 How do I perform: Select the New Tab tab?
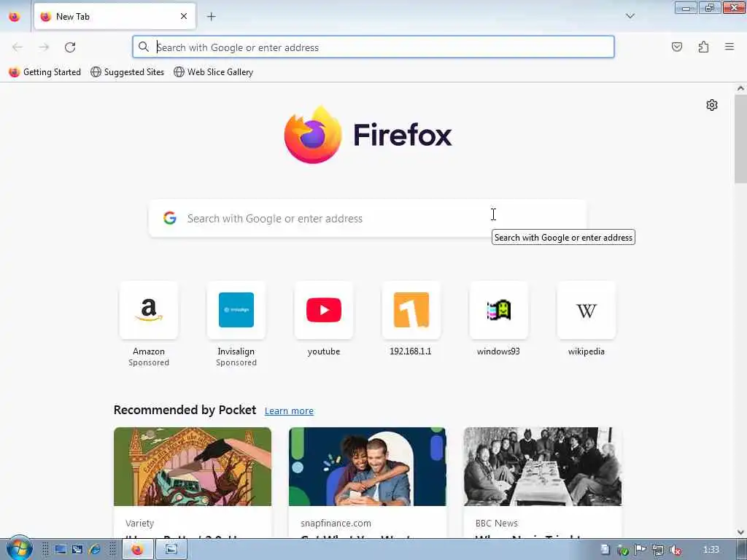pyautogui.click(x=115, y=17)
